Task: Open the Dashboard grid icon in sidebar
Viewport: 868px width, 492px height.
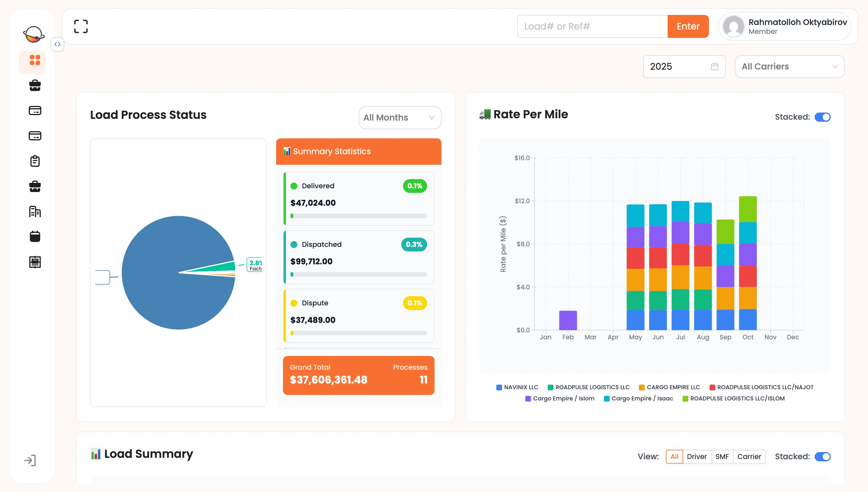Action: (x=32, y=62)
